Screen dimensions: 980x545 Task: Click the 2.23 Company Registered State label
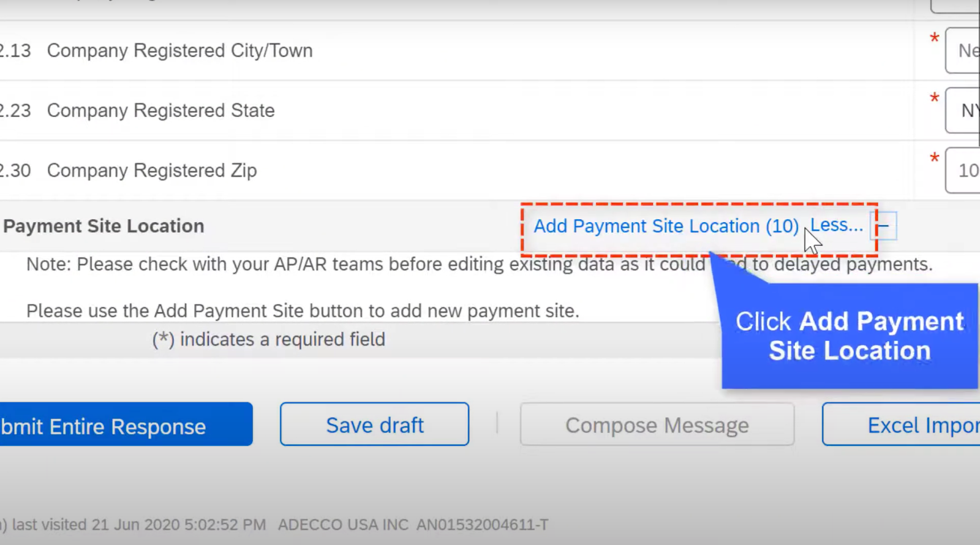click(x=137, y=110)
